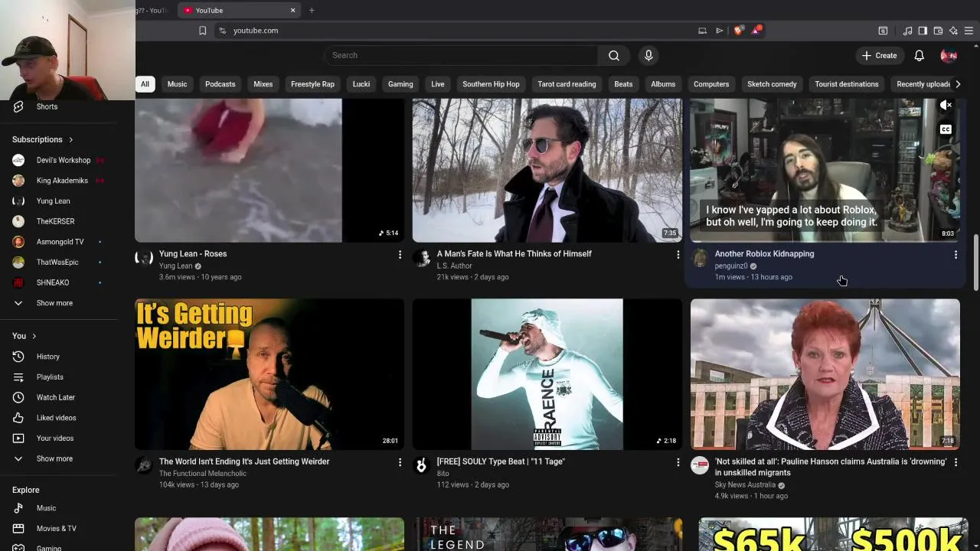Image resolution: width=980 pixels, height=551 pixels.
Task: Click the page vertical scrollbar thumb
Action: pos(975,262)
